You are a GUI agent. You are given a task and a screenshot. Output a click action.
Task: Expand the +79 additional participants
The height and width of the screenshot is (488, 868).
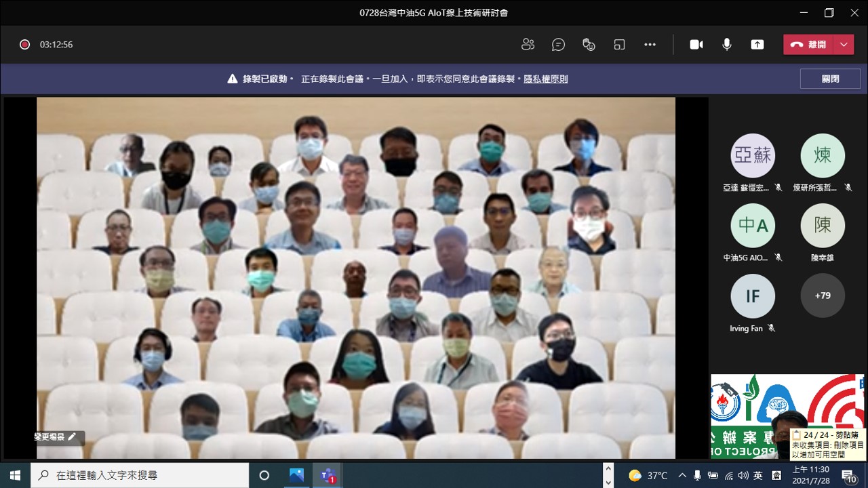[822, 296]
